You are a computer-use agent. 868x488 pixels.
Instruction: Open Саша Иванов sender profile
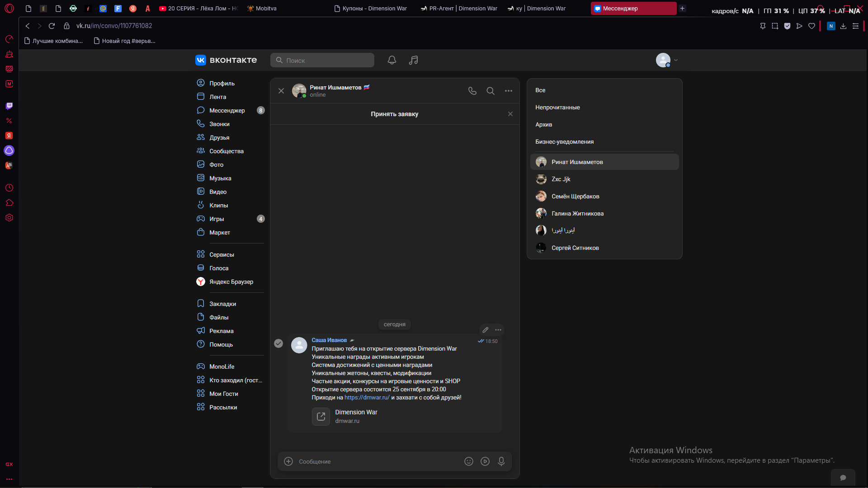tap(329, 340)
